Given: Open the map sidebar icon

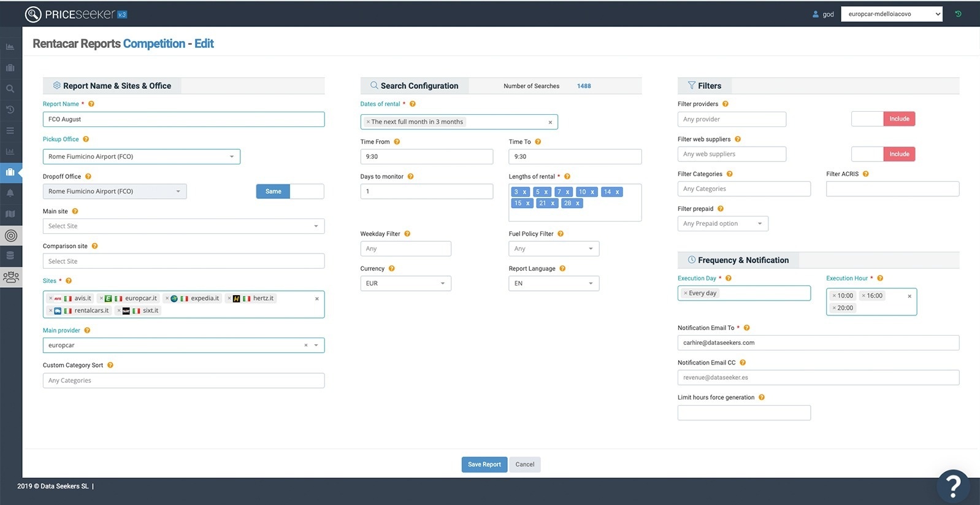Looking at the screenshot, I should [10, 214].
